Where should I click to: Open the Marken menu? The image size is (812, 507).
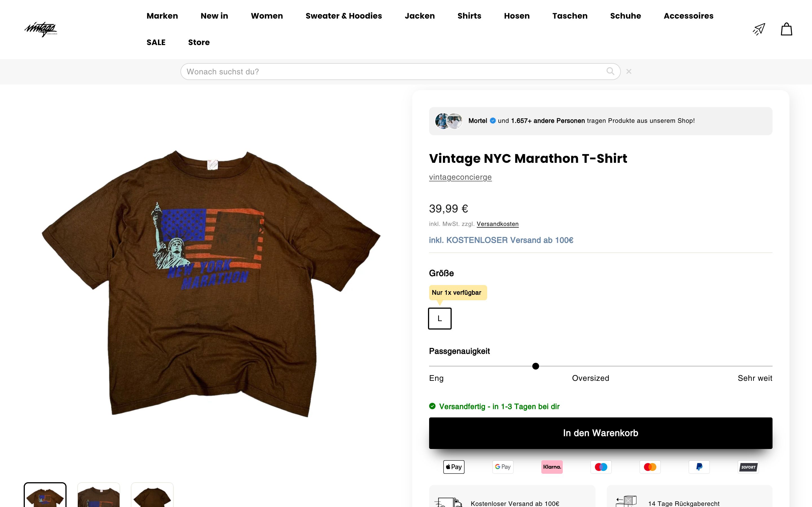pos(162,16)
